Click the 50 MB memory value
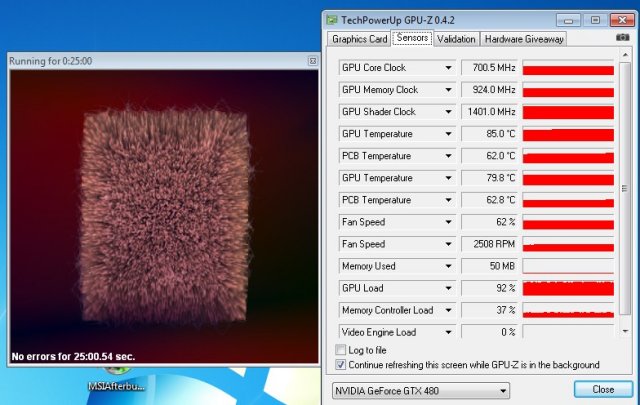The image size is (640, 405). [x=489, y=266]
